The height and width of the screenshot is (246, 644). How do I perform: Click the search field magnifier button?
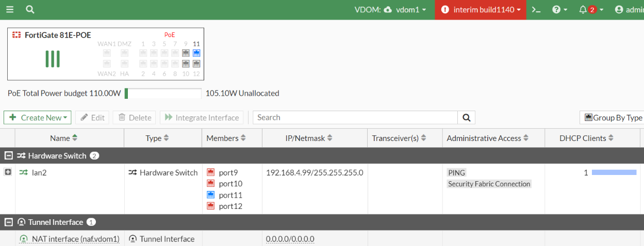(x=466, y=118)
